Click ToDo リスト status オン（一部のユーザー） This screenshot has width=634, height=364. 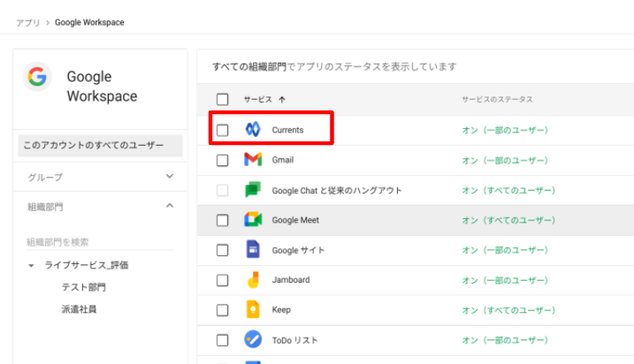pyautogui.click(x=505, y=340)
